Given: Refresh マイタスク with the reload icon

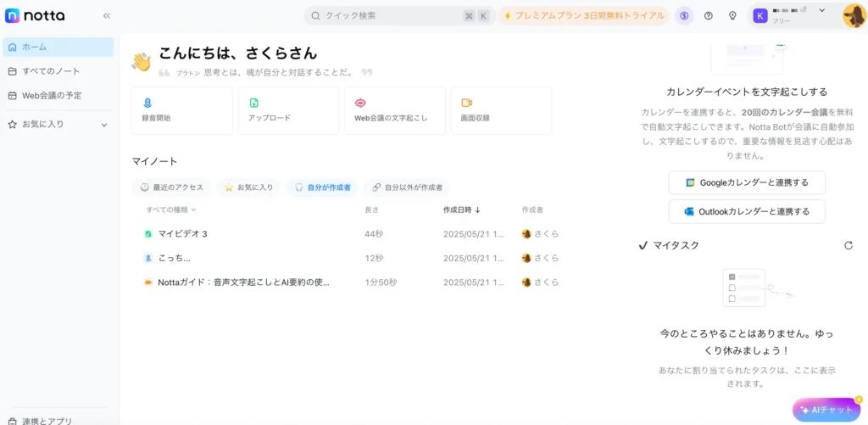Looking at the screenshot, I should coord(848,245).
